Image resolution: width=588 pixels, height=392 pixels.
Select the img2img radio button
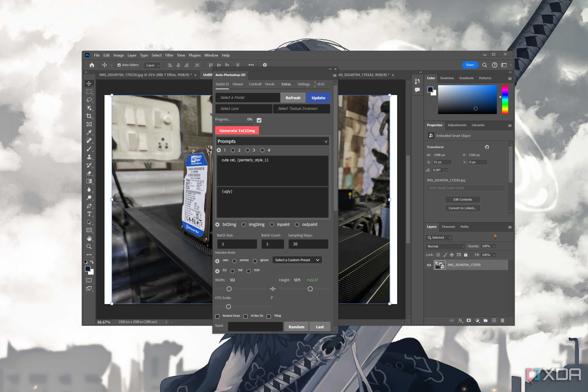tap(243, 224)
